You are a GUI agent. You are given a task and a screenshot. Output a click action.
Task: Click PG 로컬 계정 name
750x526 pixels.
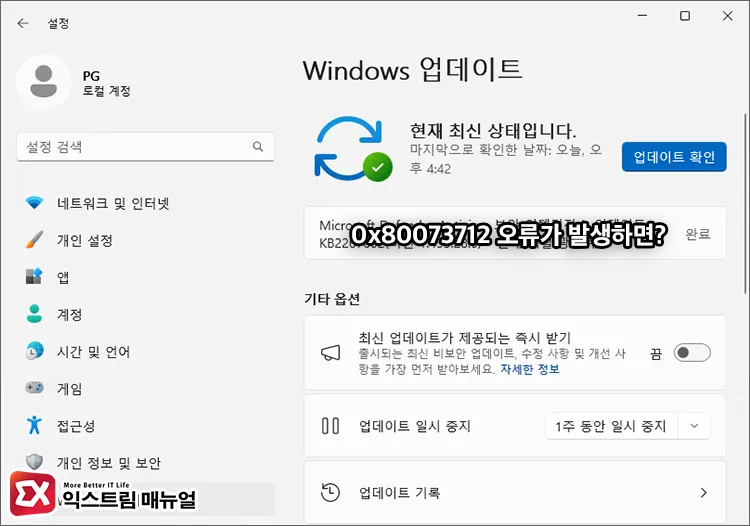click(106, 83)
